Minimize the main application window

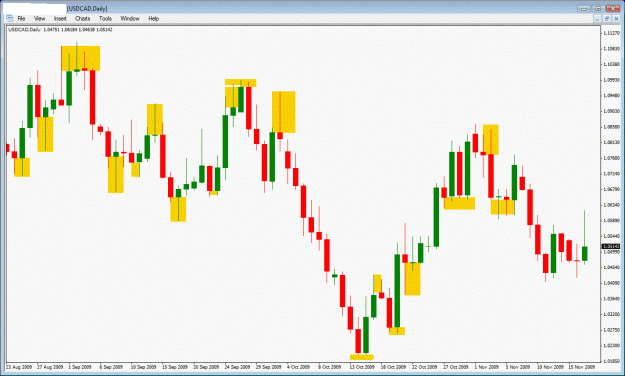(x=584, y=8)
